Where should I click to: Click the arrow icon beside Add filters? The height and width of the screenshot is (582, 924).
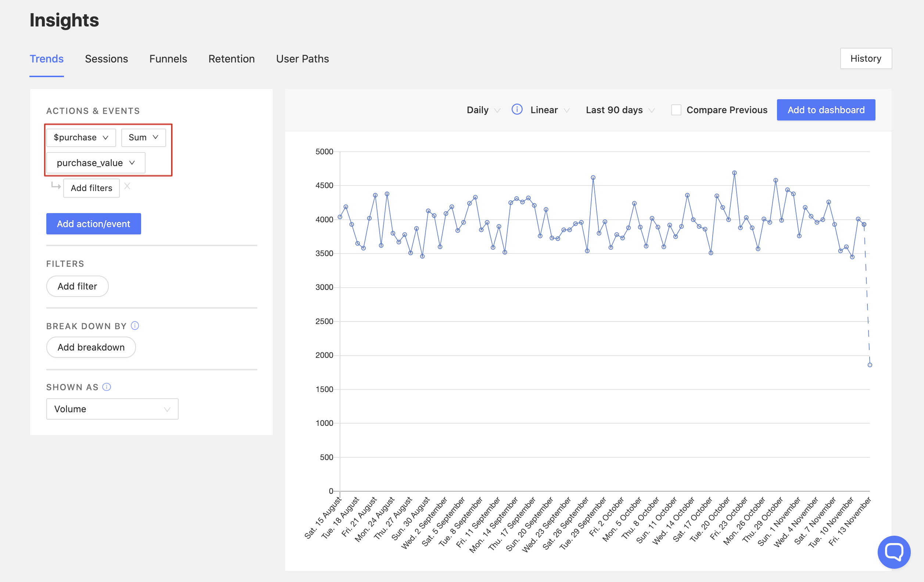click(56, 186)
